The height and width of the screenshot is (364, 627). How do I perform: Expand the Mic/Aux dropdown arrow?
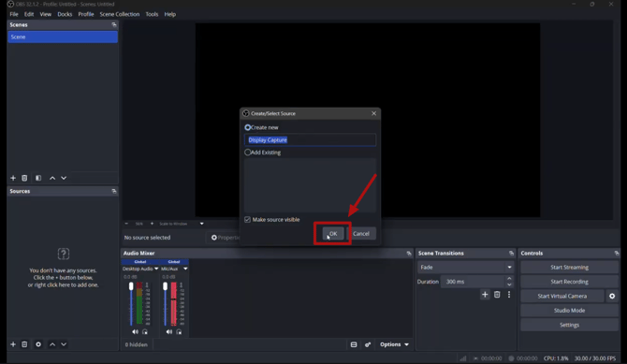point(185,269)
